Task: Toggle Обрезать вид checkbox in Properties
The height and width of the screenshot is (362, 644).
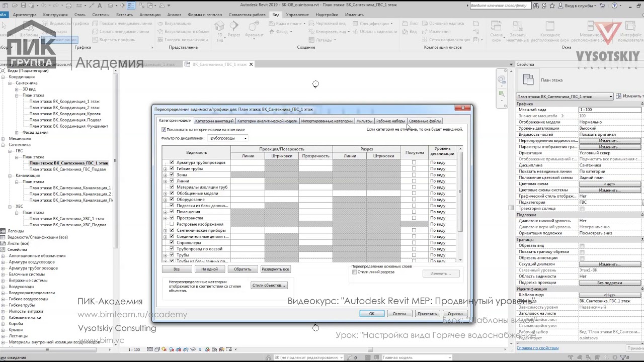Action: tap(582, 246)
